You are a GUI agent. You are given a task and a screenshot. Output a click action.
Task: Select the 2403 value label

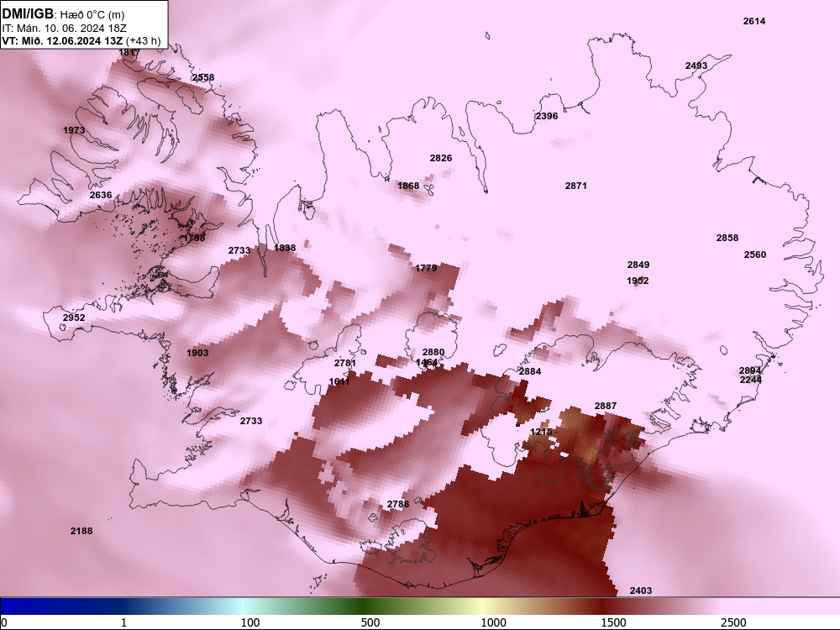641,591
